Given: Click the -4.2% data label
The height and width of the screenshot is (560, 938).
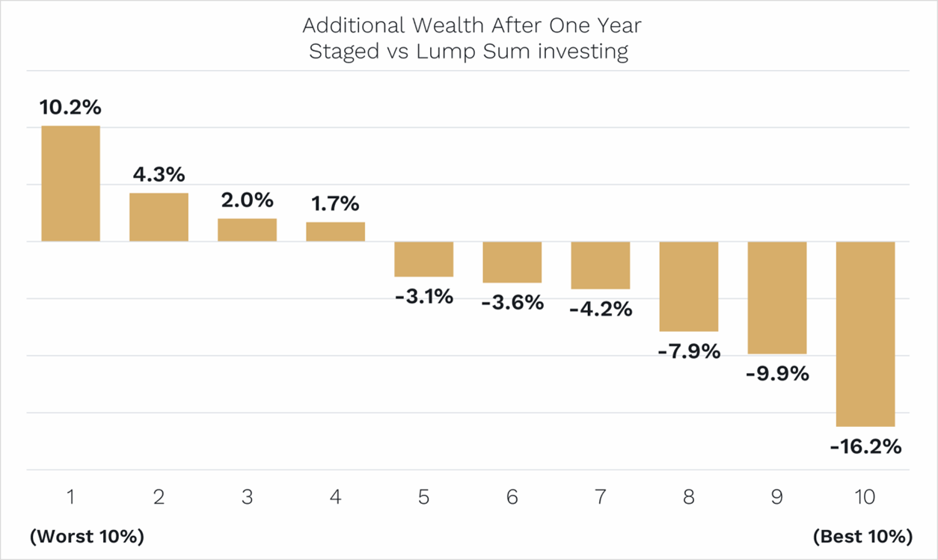Looking at the screenshot, I should point(601,308).
